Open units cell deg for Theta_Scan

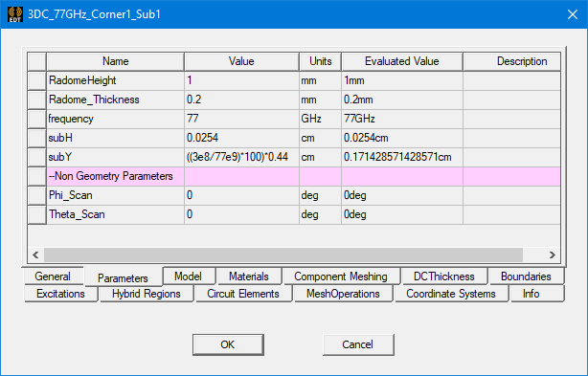coord(320,214)
